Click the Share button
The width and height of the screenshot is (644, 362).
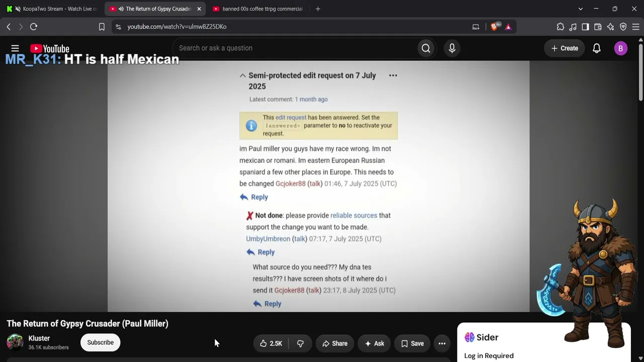(335, 343)
